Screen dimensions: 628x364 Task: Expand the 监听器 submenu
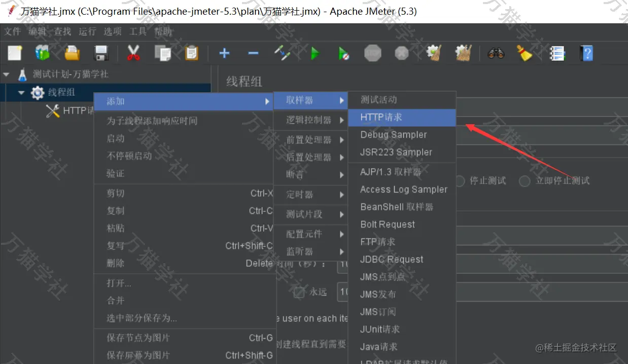point(310,251)
